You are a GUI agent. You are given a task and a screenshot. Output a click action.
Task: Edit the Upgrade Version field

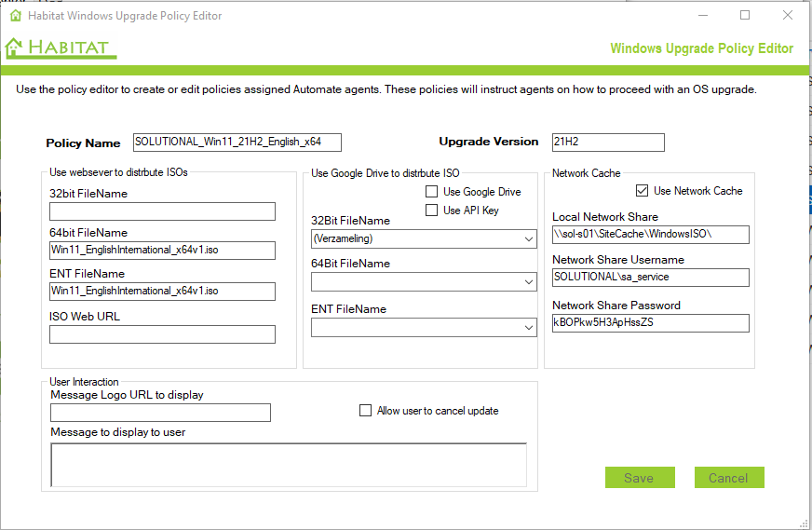click(608, 142)
